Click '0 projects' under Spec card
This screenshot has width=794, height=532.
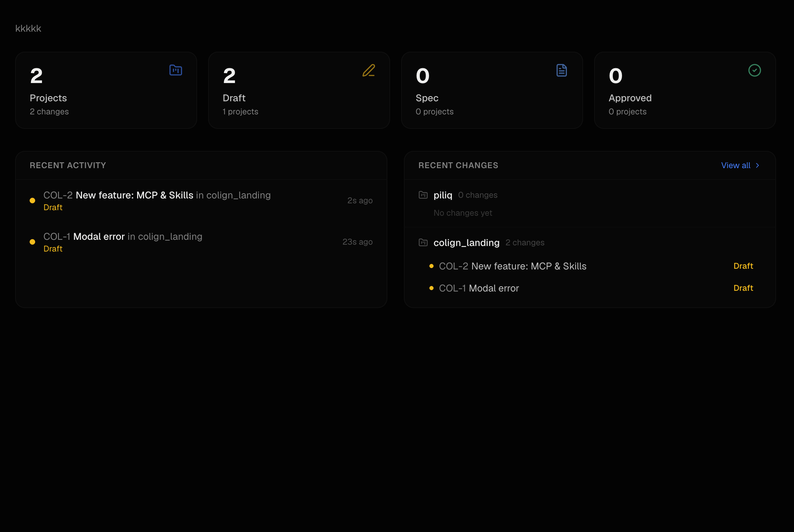pos(435,112)
